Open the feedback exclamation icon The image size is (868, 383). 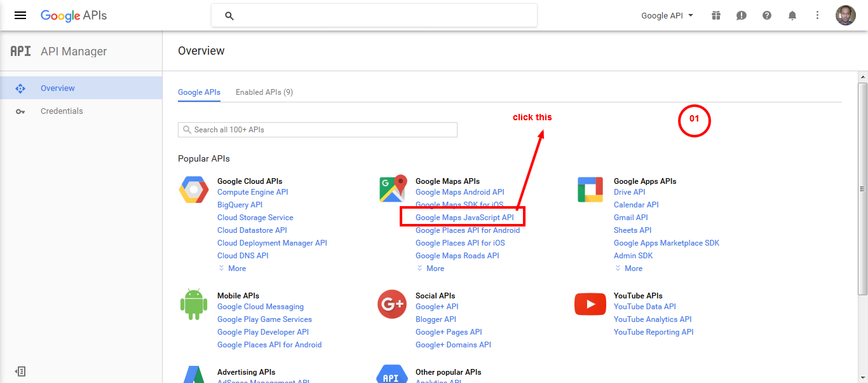click(742, 15)
